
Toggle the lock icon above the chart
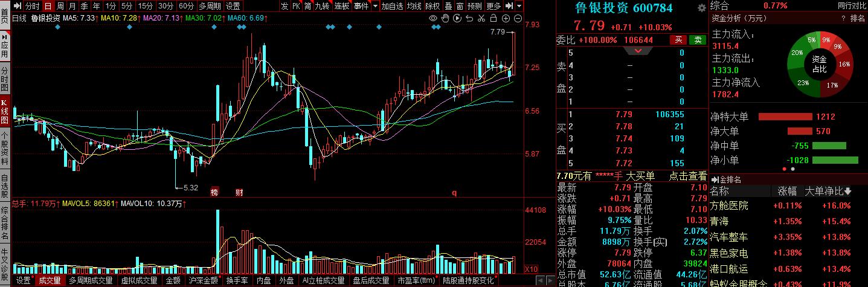[493, 18]
